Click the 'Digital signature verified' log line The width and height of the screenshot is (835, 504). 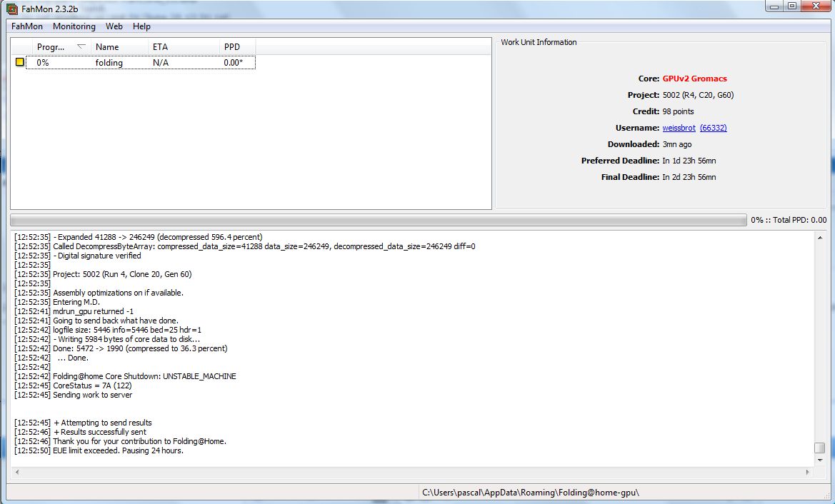click(x=78, y=256)
